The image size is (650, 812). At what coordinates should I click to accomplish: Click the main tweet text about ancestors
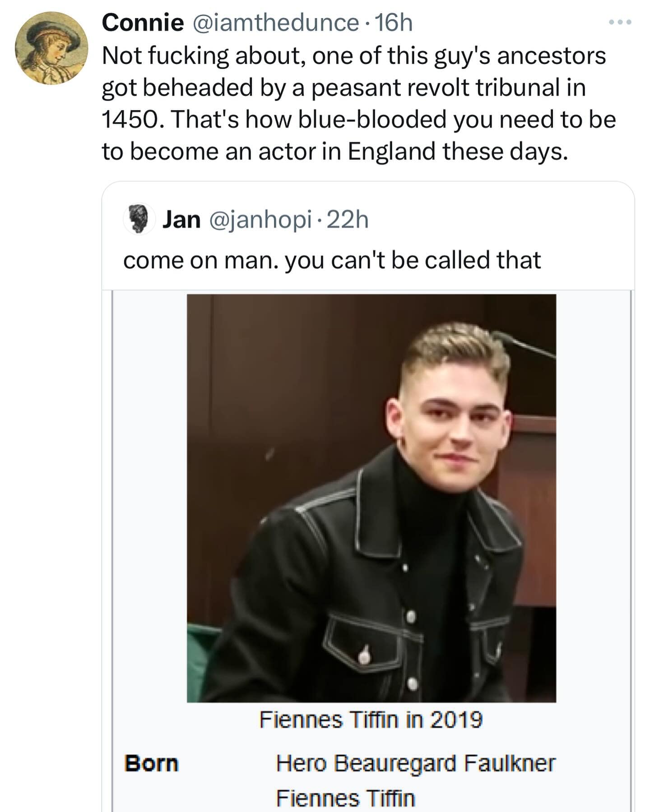pyautogui.click(x=353, y=56)
